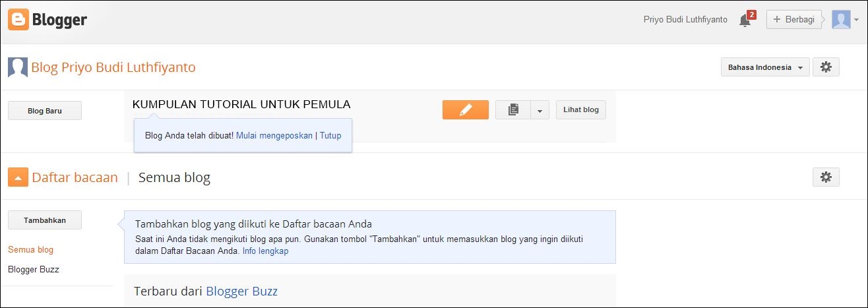Click the 'Tambahkan blog yang diikuti' notice heading
The image size is (868, 308).
[x=253, y=224]
